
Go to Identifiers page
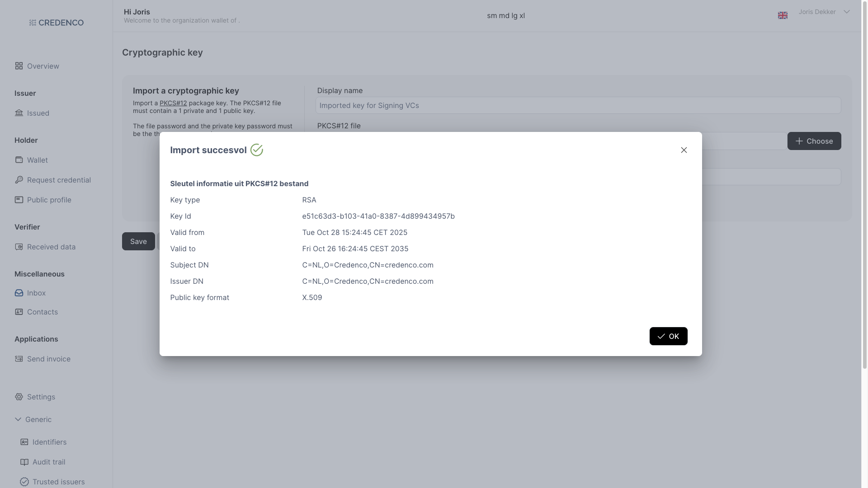49,442
